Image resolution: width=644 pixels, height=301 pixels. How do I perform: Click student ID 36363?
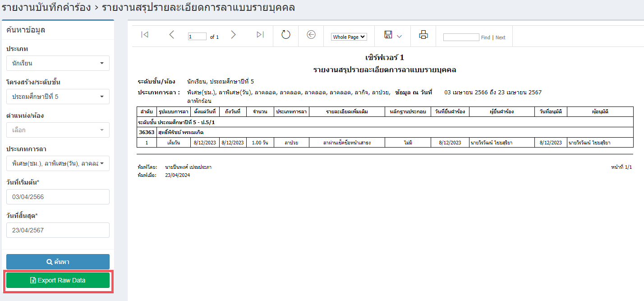(147, 132)
